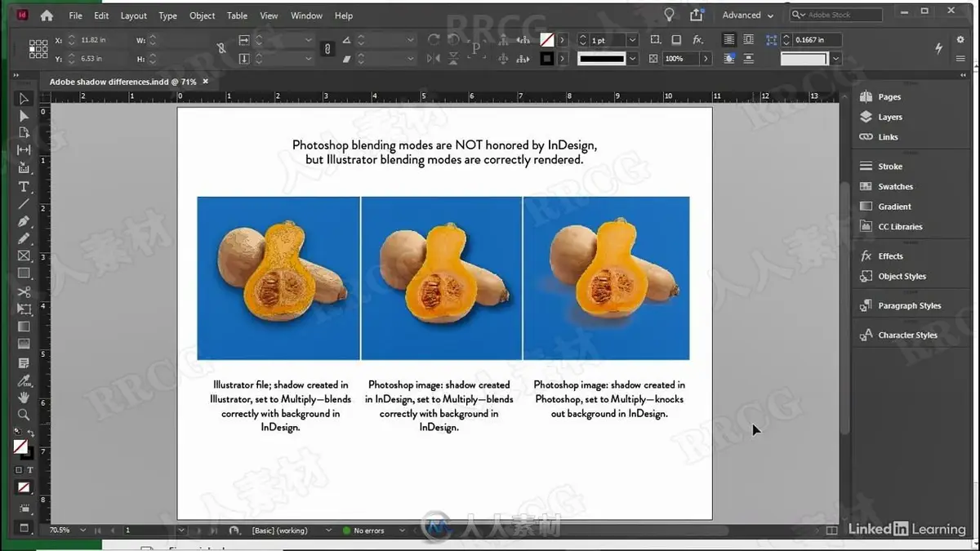Click the Rotate 90° clockwise icon
The width and height of the screenshot is (980, 551).
tap(433, 40)
